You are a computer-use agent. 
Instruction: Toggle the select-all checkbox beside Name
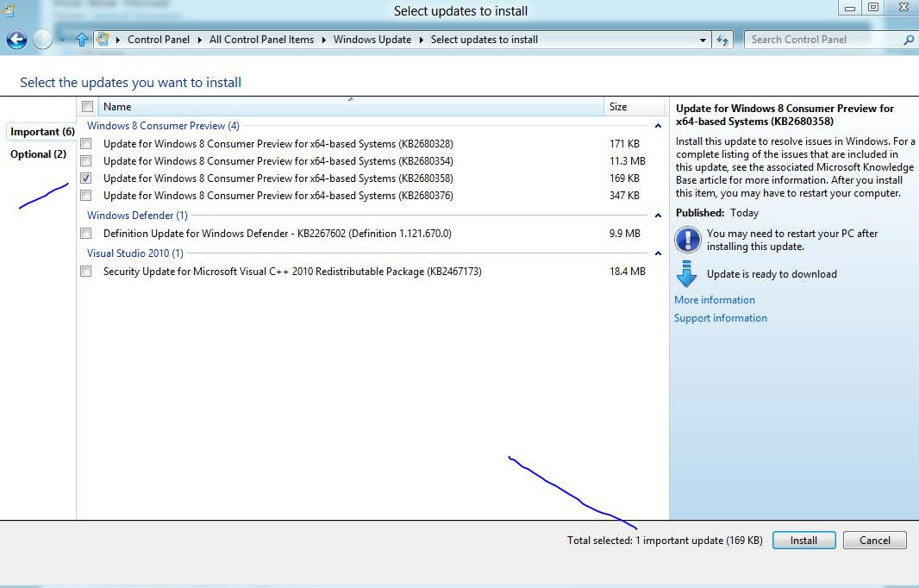point(88,107)
